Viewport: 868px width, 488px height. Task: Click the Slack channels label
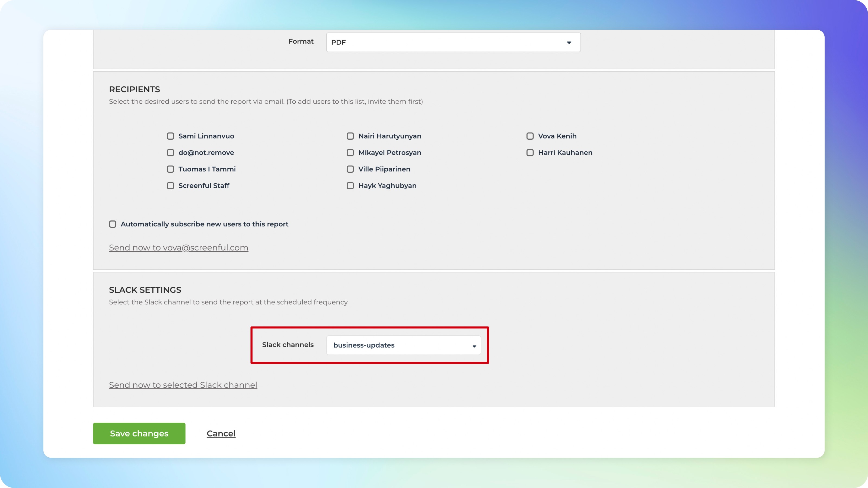288,345
